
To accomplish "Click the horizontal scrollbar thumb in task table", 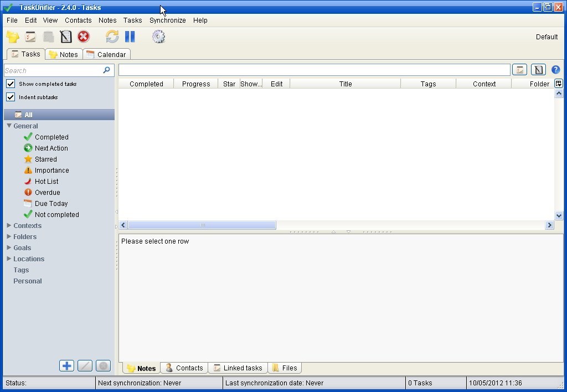I will [202, 225].
